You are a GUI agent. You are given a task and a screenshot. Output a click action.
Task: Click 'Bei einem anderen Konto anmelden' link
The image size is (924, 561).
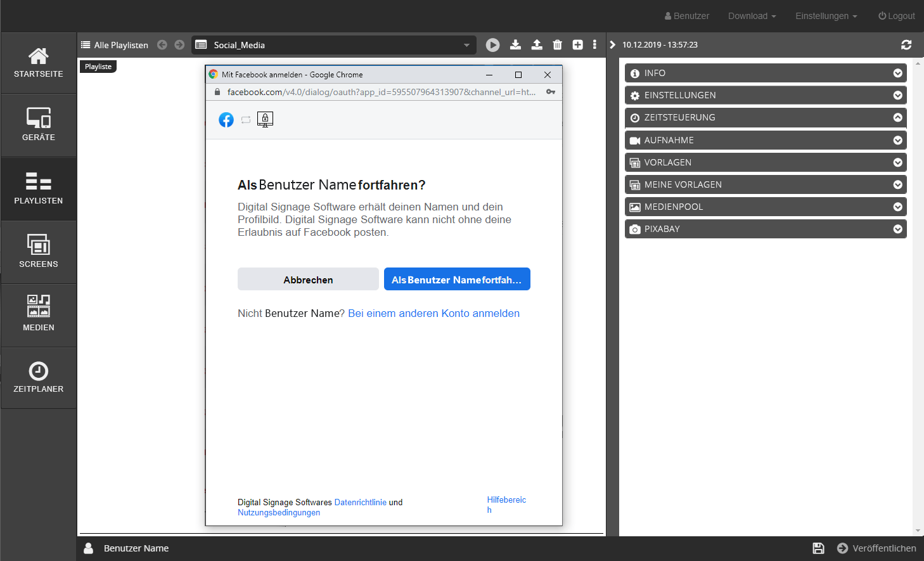click(x=433, y=313)
